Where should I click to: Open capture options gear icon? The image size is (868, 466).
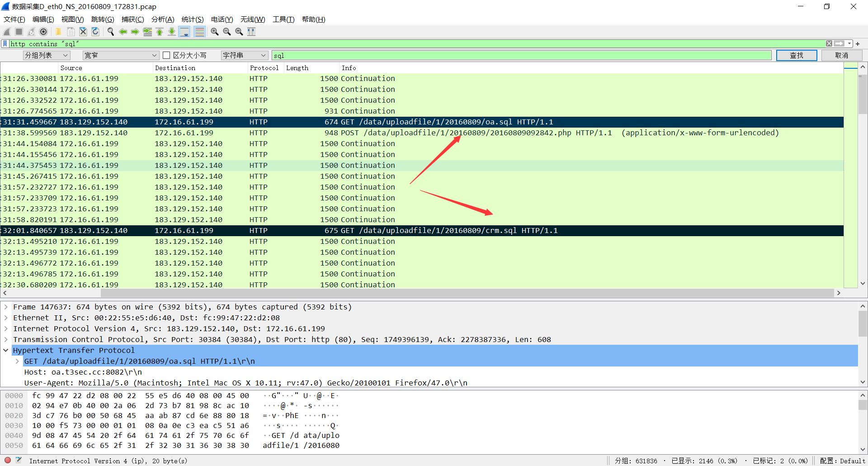click(x=43, y=32)
